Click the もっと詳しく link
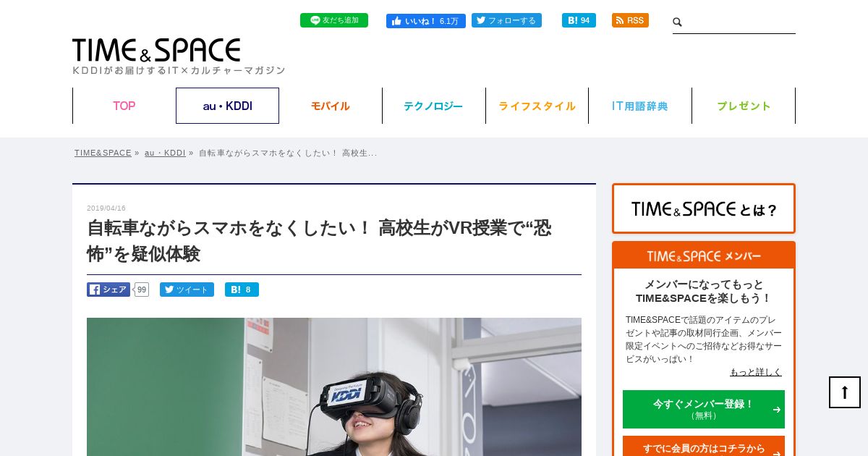 (756, 372)
